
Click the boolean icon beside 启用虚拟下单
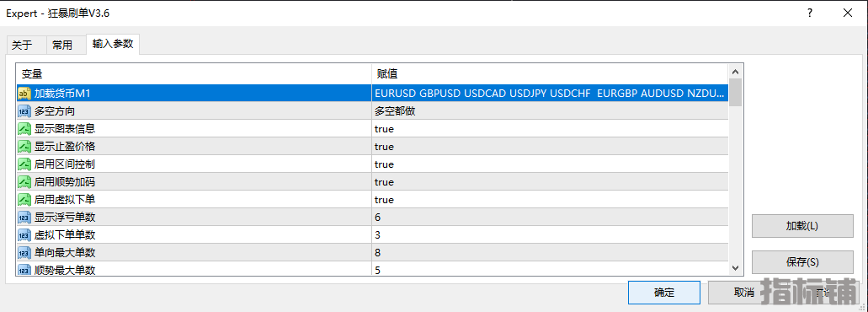click(24, 200)
